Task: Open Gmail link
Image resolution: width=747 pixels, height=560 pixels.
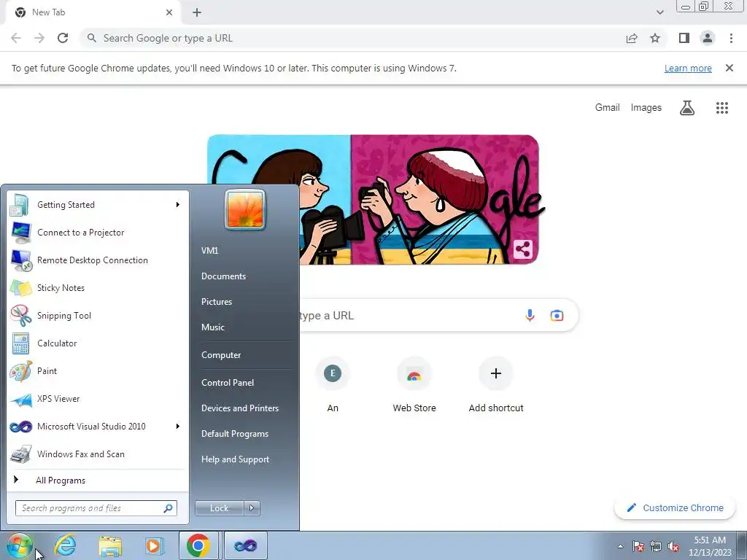Action: [x=608, y=108]
